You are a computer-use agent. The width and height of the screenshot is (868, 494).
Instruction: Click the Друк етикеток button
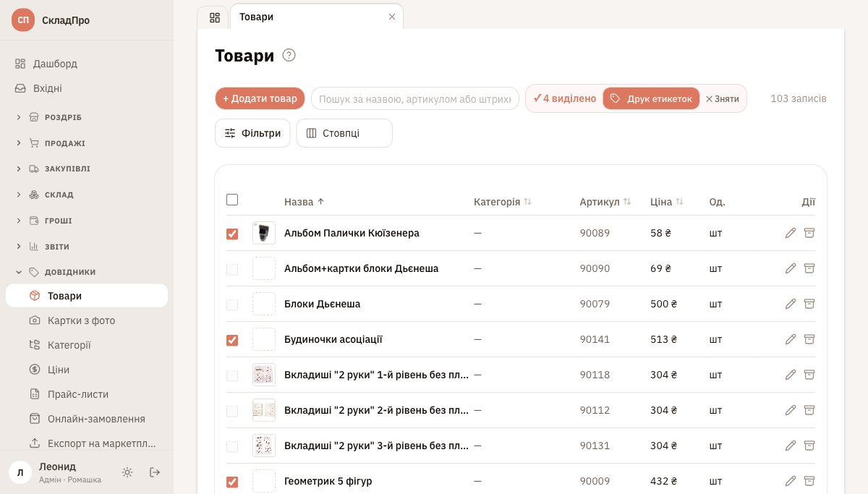pos(651,98)
